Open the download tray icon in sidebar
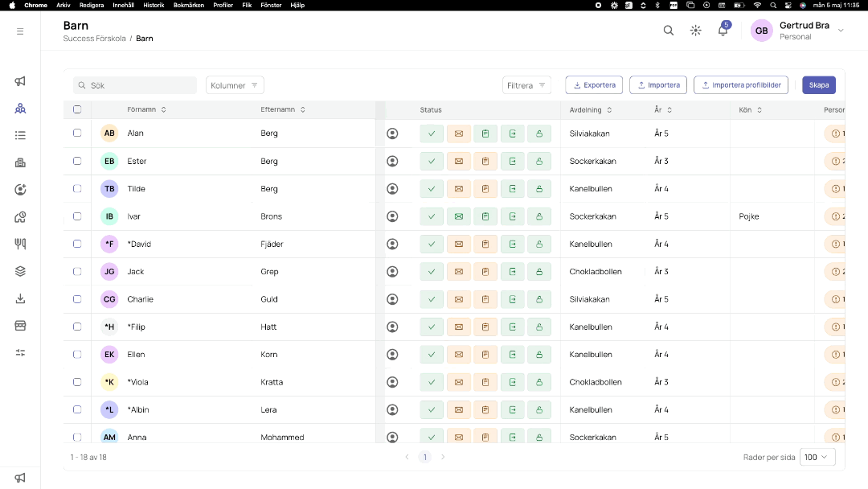The width and height of the screenshot is (868, 489). point(20,298)
